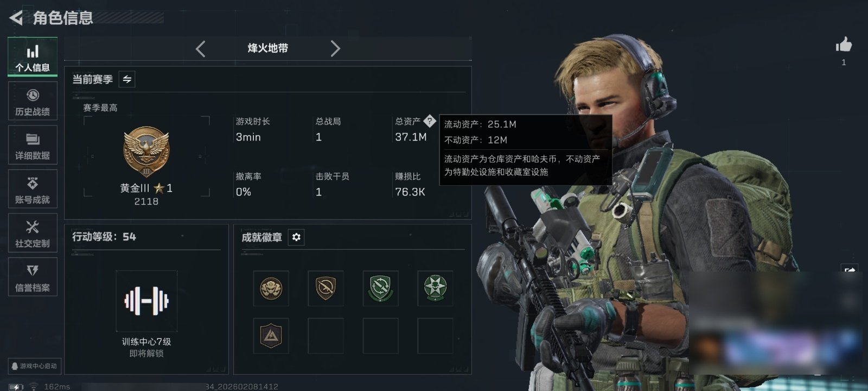The height and width of the screenshot is (391, 868).
Task: Open 信誉档案 in the sidebar
Action: click(x=33, y=278)
